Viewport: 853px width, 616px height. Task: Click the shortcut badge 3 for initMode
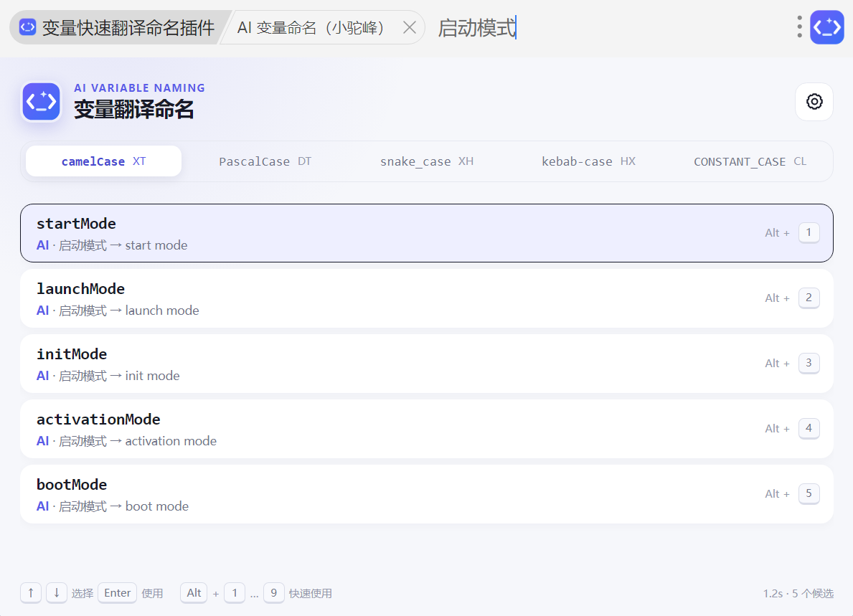[809, 363]
